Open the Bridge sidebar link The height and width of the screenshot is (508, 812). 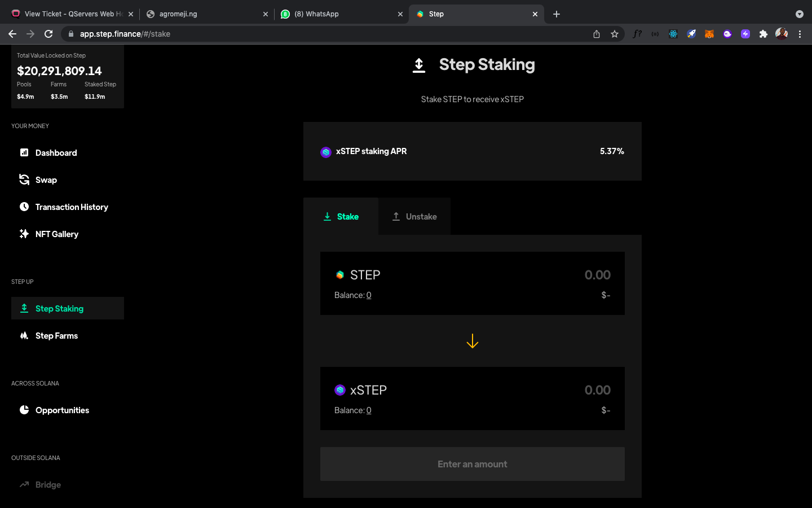[x=68, y=484]
